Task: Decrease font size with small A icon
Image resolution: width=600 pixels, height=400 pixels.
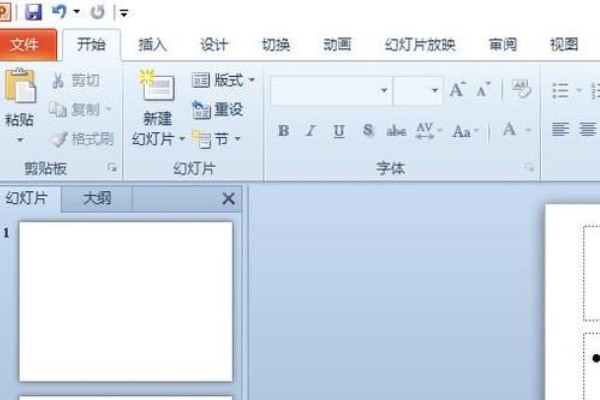Action: pyautogui.click(x=483, y=90)
